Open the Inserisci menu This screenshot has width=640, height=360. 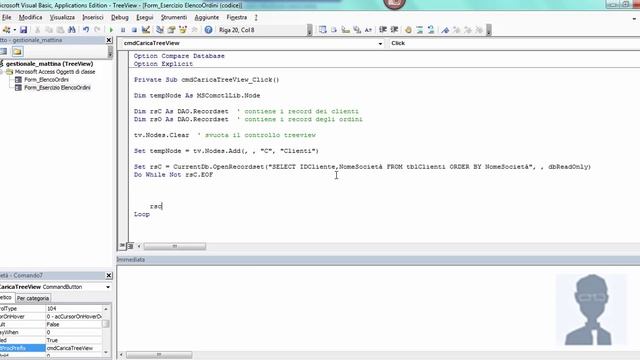point(93,18)
